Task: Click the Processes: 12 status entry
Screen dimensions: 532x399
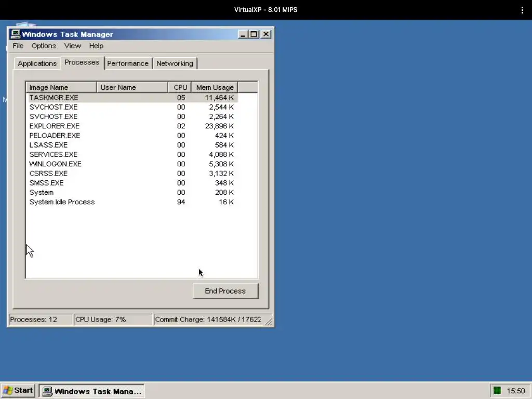Action: click(x=41, y=320)
